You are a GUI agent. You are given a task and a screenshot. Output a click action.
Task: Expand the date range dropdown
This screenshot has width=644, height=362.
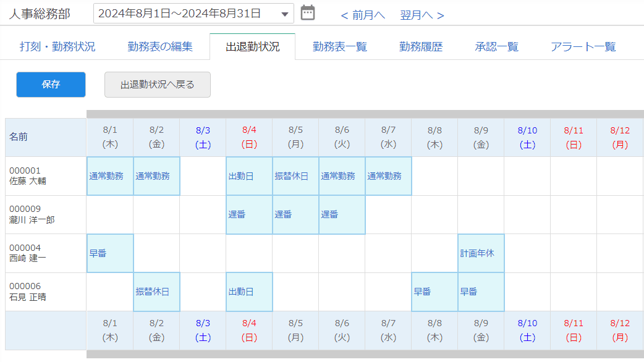click(x=284, y=14)
